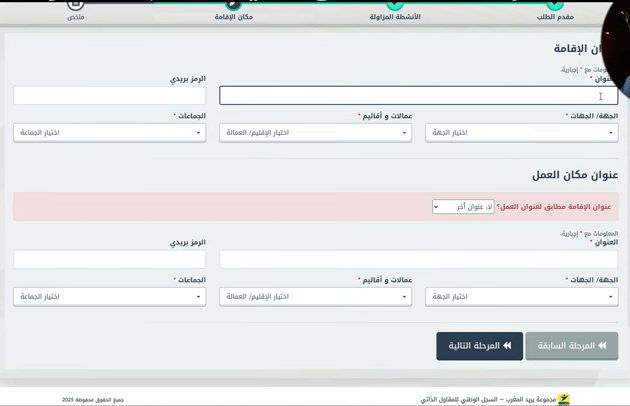Click the مكان الإقامة step pencil icon
Screen dimensions: 630x406
coord(234,4)
